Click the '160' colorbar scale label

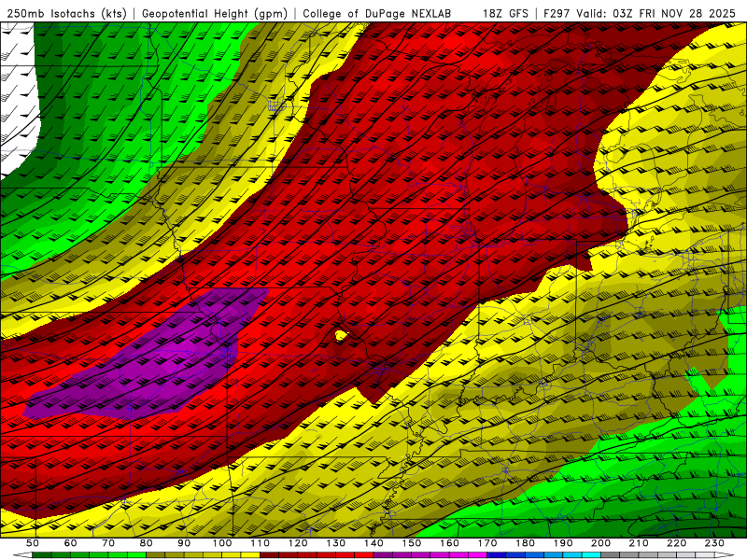pos(449,543)
